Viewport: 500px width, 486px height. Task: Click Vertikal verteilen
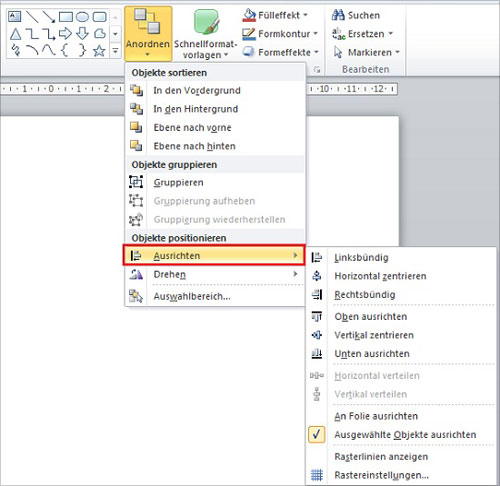click(x=401, y=394)
